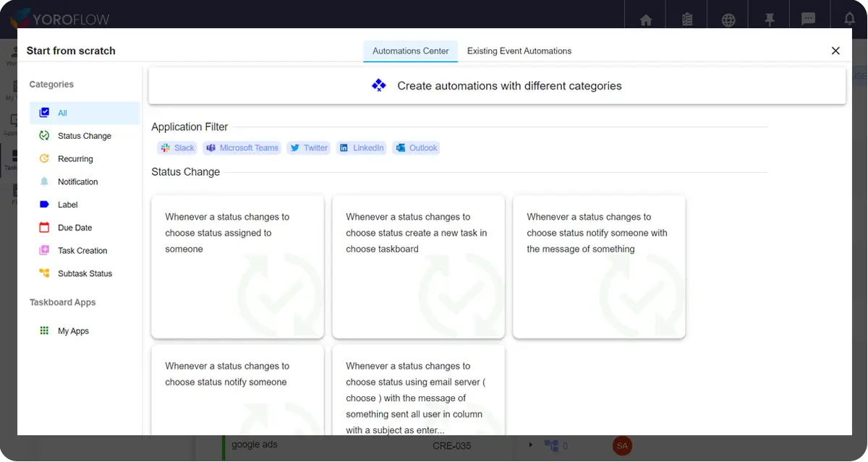Select the Status Change category
The image size is (868, 462).
pos(85,135)
